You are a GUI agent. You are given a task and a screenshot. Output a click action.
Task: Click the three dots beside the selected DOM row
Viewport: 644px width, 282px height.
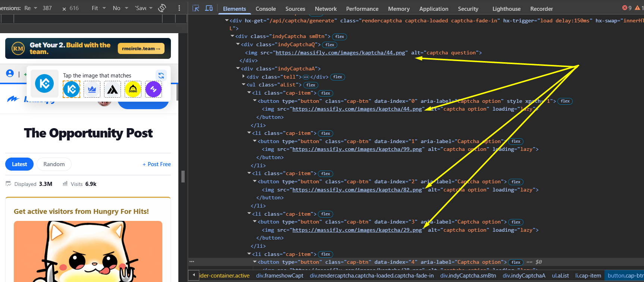click(x=192, y=262)
